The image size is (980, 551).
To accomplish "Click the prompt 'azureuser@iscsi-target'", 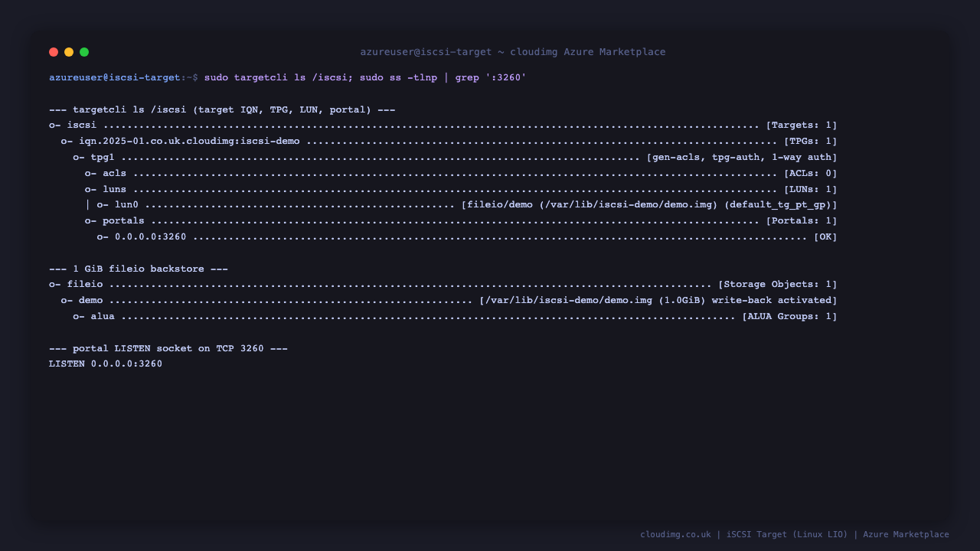I will (115, 77).
